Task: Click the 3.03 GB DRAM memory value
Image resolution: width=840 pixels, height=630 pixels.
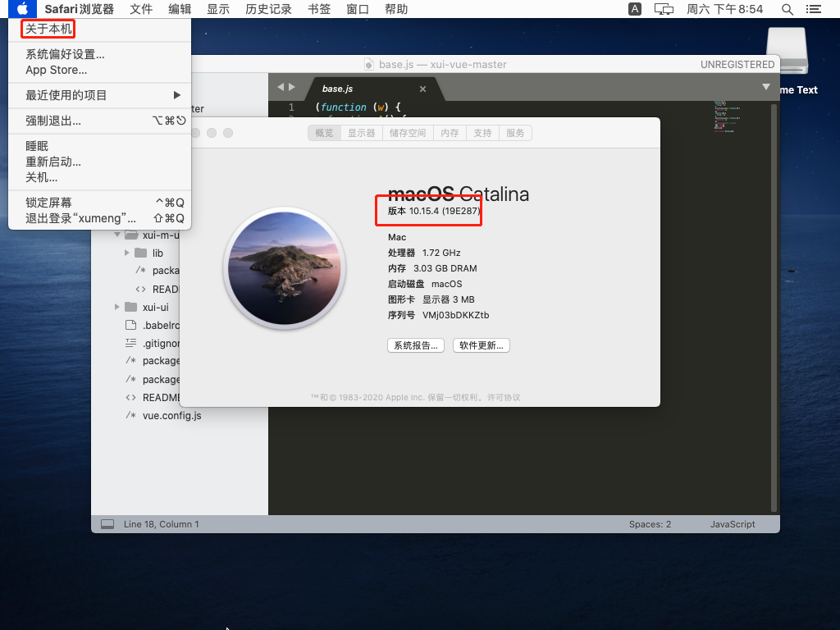Action: coord(445,268)
